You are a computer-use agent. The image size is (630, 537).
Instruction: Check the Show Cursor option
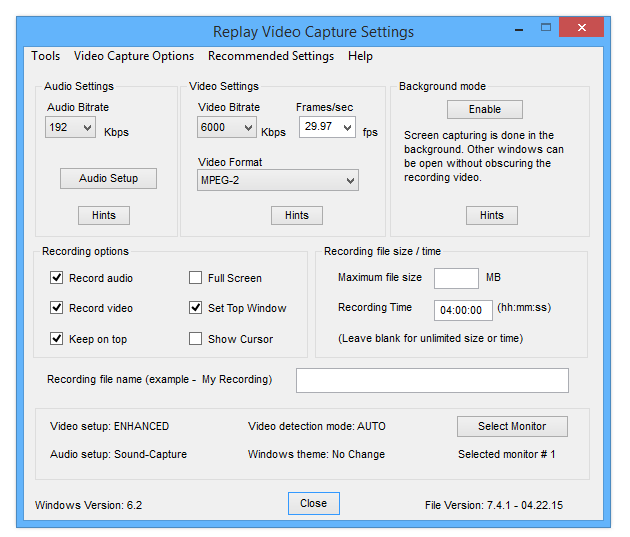tap(196, 339)
